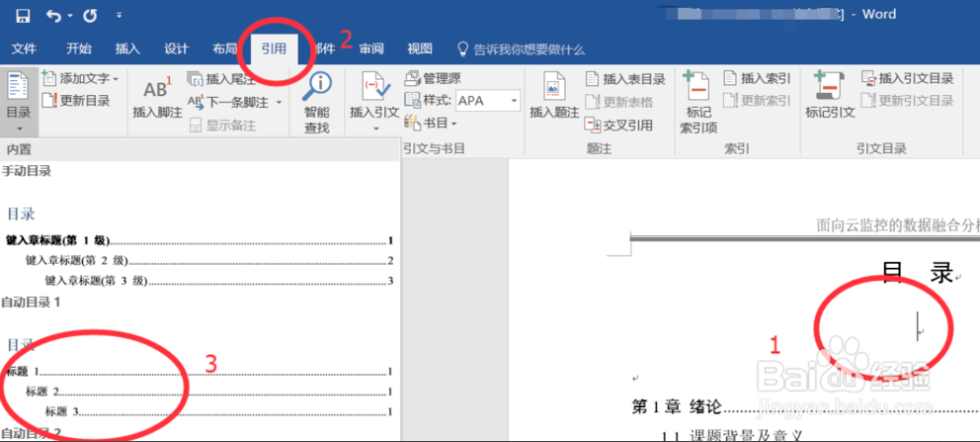Click the Save icon in title bar

22,16
